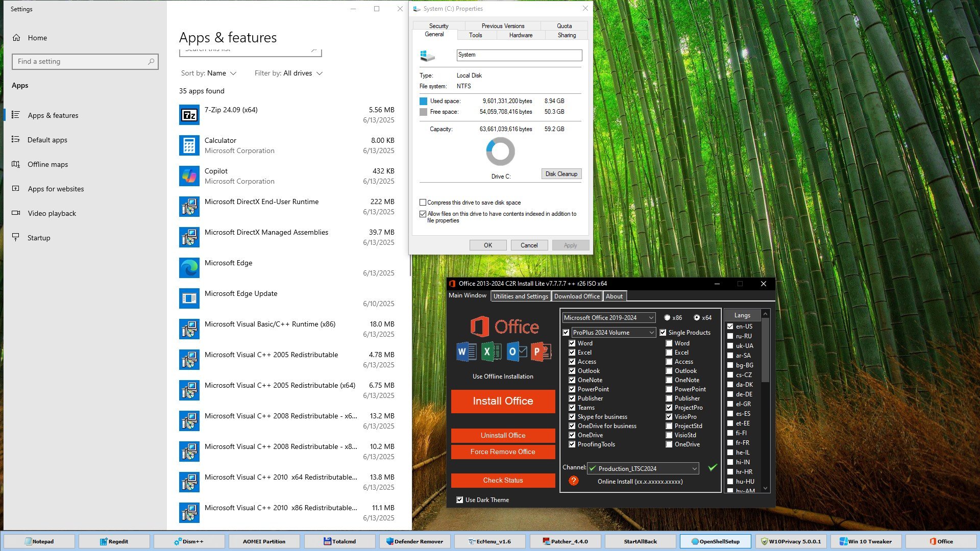Uncheck Teams in ProPlus component list
This screenshot has width=980, height=551.
[x=572, y=407]
